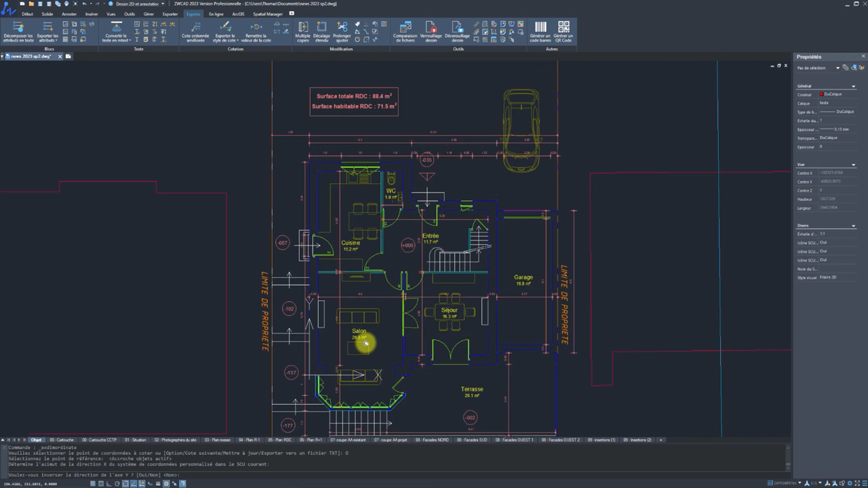Open the Couleur DuCalque dropdown
This screenshot has width=868, height=488.
(837, 94)
